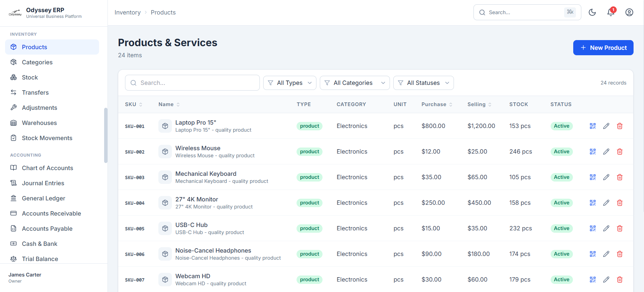Edit the Webcam HD product
Screen dimensions: 644x292
(x=606, y=280)
